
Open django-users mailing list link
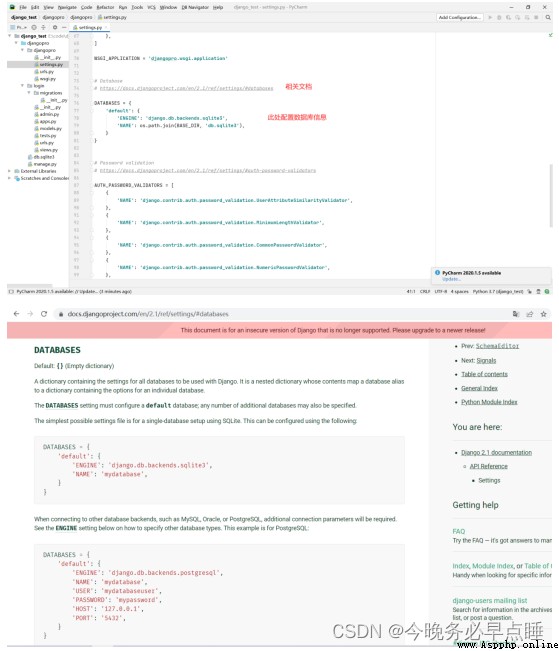(x=490, y=600)
